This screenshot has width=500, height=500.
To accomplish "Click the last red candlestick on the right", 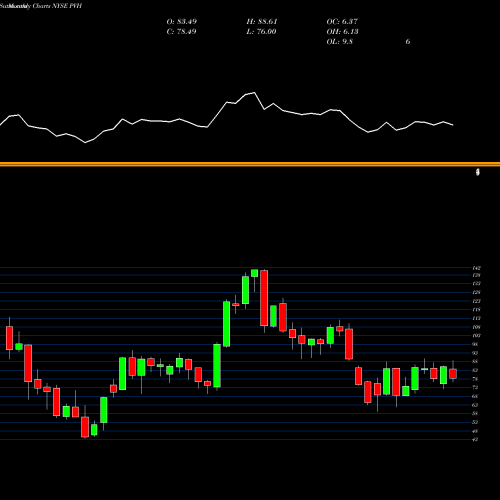I will [453, 374].
